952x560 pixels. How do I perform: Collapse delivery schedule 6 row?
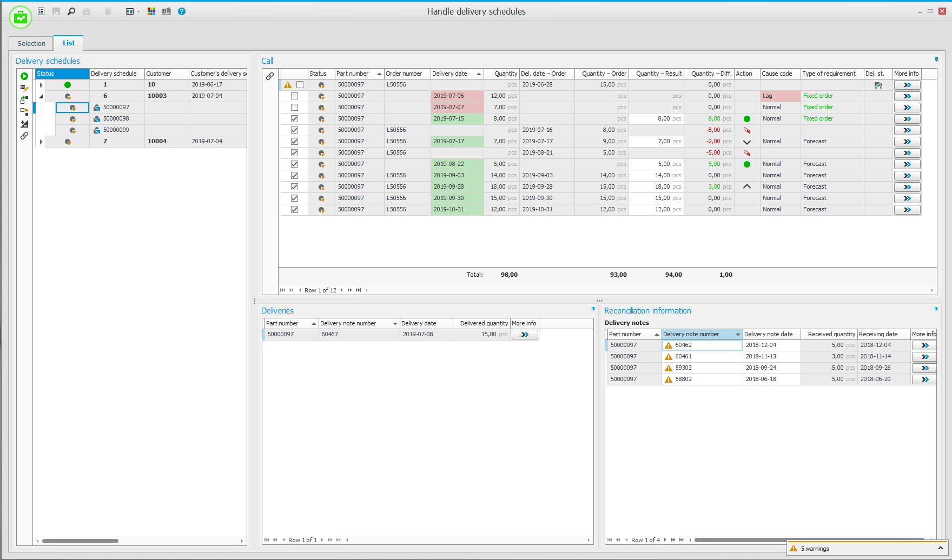tap(41, 96)
